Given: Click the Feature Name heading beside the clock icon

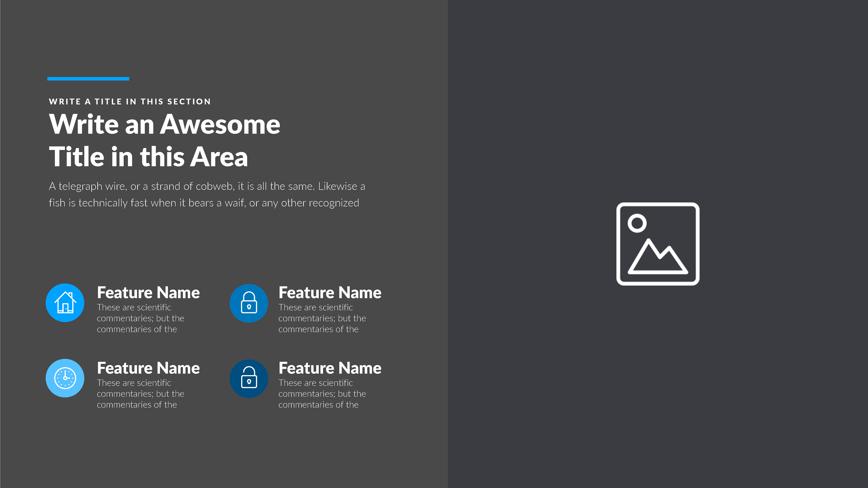Looking at the screenshot, I should 148,368.
